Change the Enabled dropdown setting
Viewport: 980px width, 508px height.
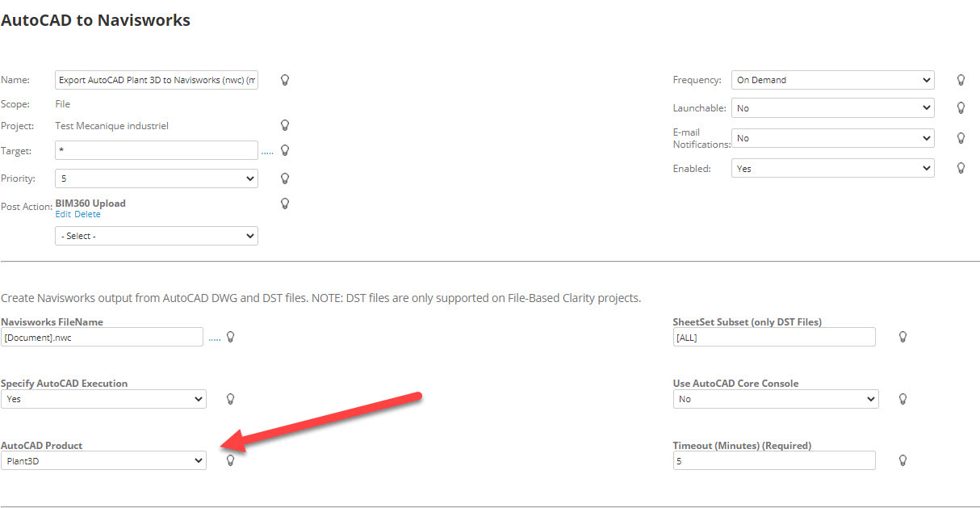pos(832,169)
